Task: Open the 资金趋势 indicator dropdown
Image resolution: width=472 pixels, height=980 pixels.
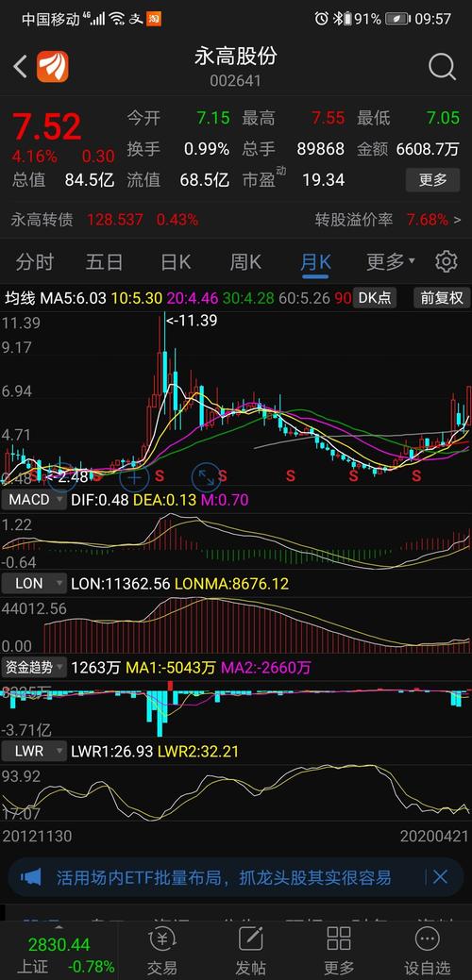Action: tap(33, 668)
